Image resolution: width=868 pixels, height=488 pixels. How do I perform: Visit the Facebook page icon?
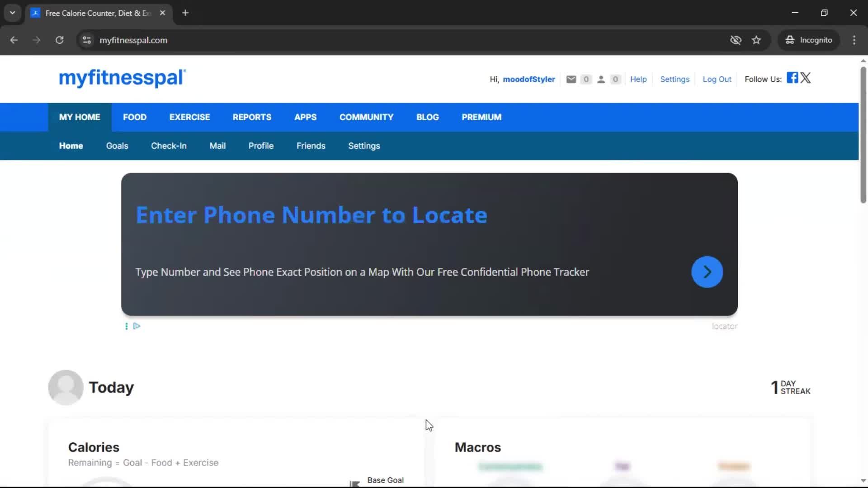[792, 78]
